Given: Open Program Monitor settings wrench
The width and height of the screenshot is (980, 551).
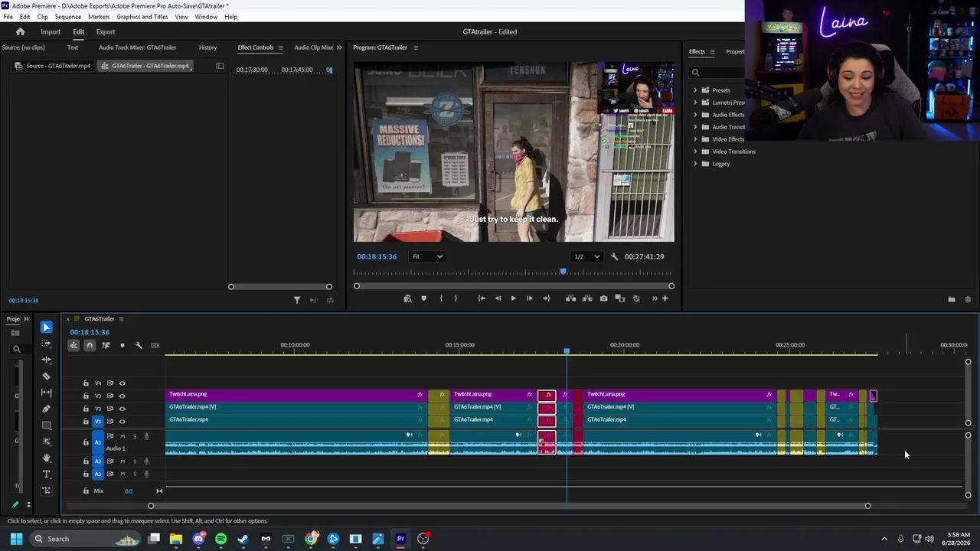Looking at the screenshot, I should pos(614,256).
